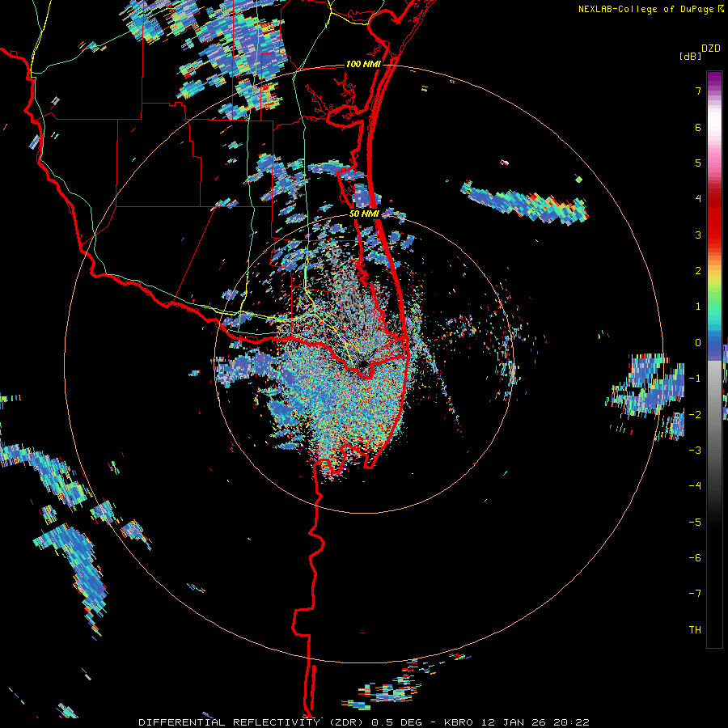Select the 3 value on the dB scale

point(698,235)
